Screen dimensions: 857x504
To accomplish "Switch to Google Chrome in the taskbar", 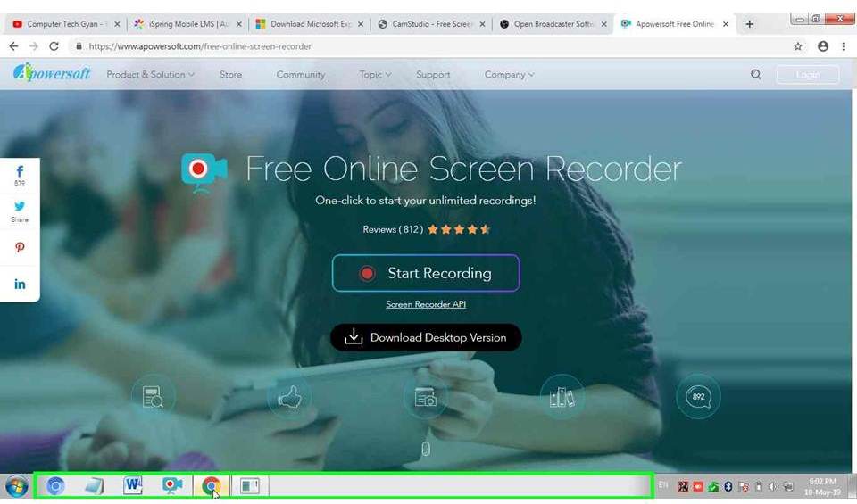I will point(212,485).
